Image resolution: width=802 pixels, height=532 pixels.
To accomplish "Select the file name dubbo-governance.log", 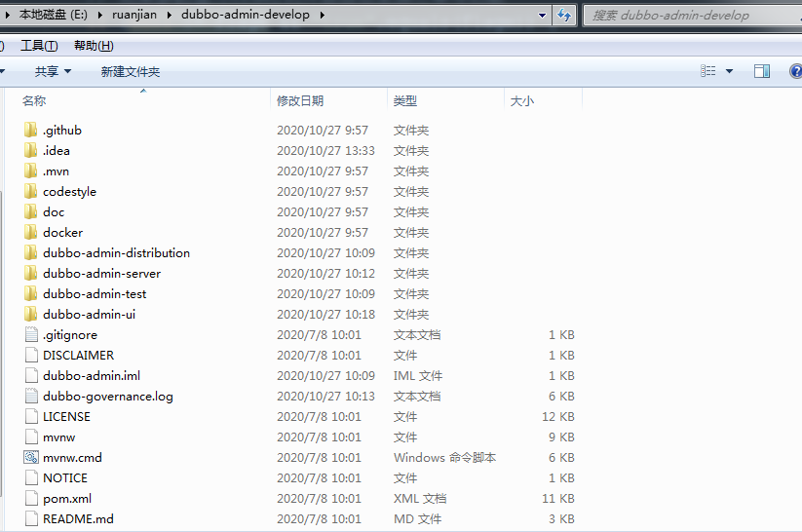I will pos(108,397).
